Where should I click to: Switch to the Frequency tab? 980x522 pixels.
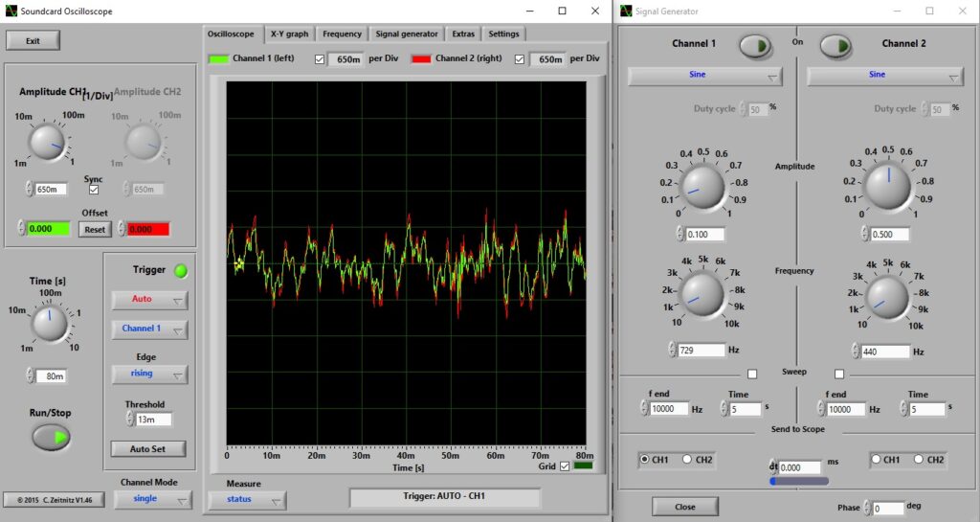click(x=342, y=34)
